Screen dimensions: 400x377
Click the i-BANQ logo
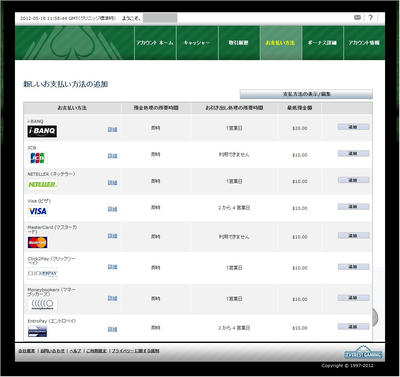click(42, 131)
